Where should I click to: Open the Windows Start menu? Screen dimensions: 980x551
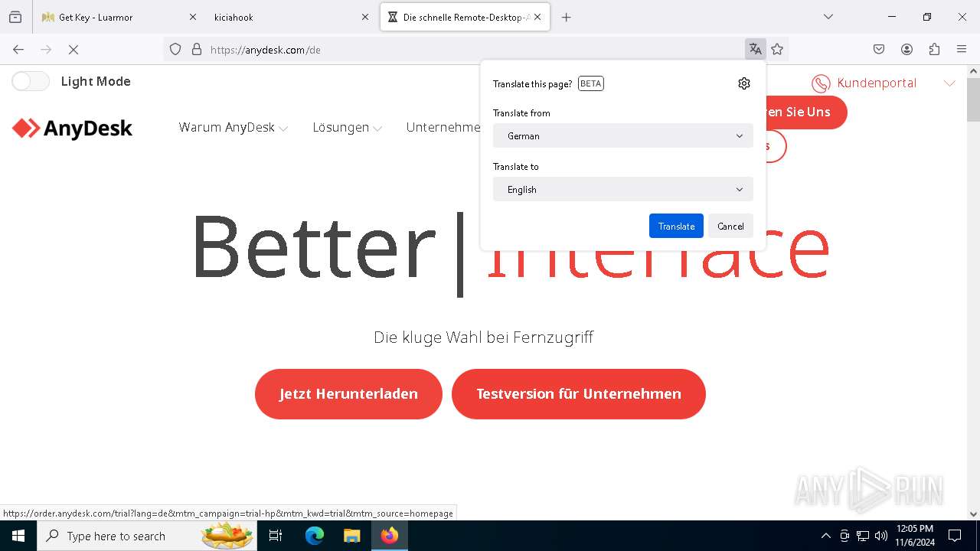point(18,536)
